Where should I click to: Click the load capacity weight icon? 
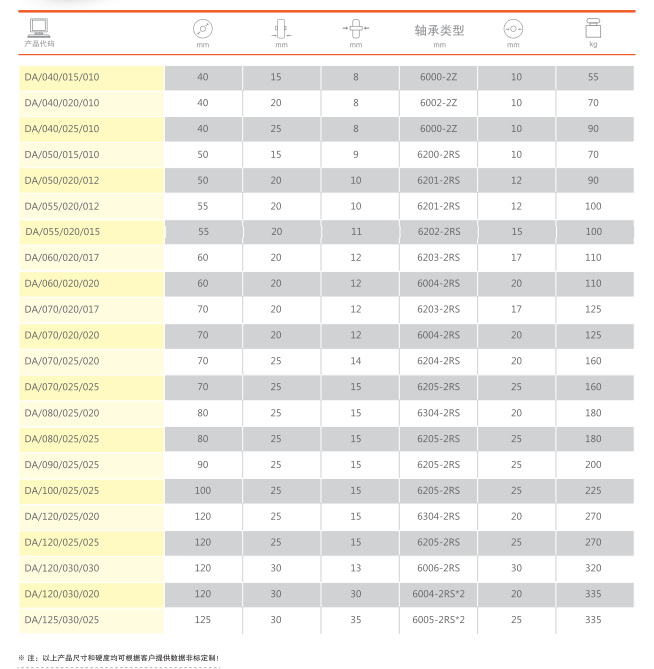tap(593, 29)
